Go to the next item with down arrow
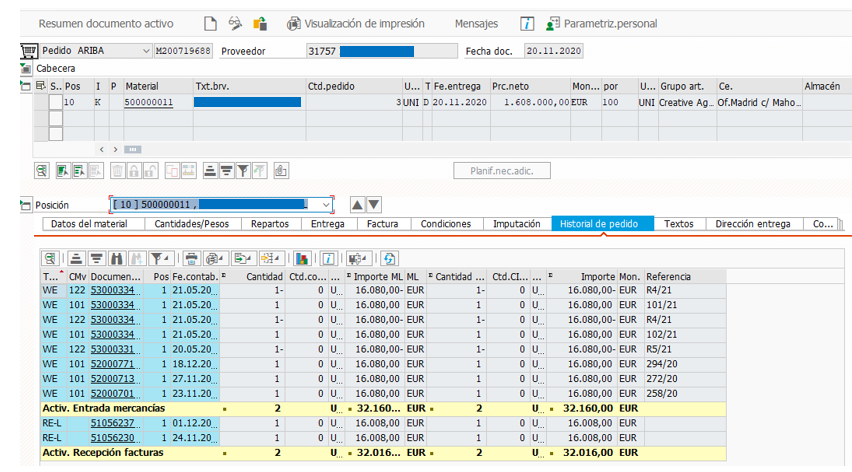Screen dimensions: 852x472 (374, 205)
